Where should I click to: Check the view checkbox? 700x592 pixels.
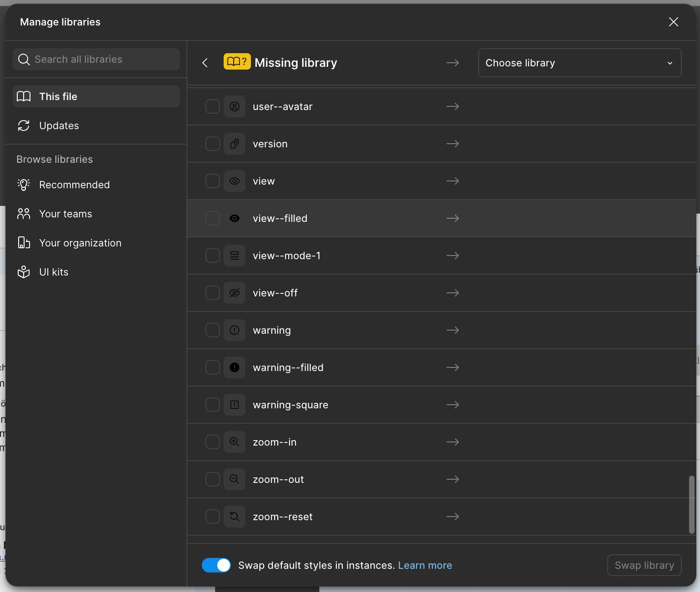[x=213, y=181]
